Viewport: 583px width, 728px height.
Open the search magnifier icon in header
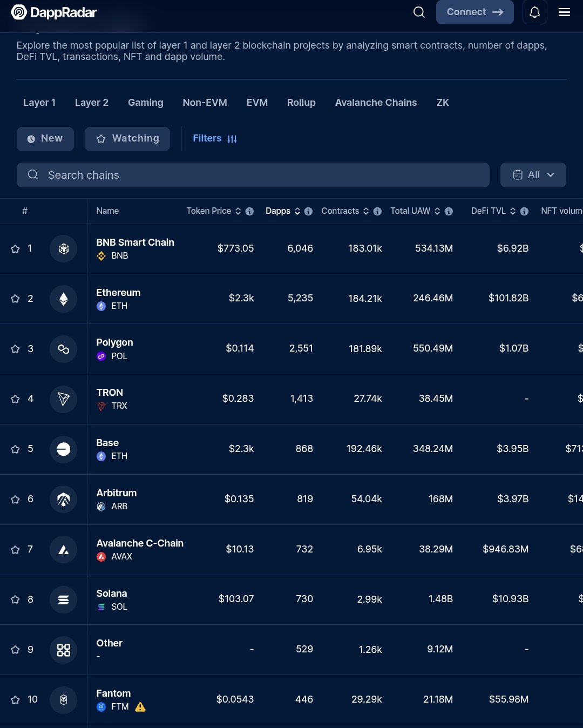[x=419, y=12]
